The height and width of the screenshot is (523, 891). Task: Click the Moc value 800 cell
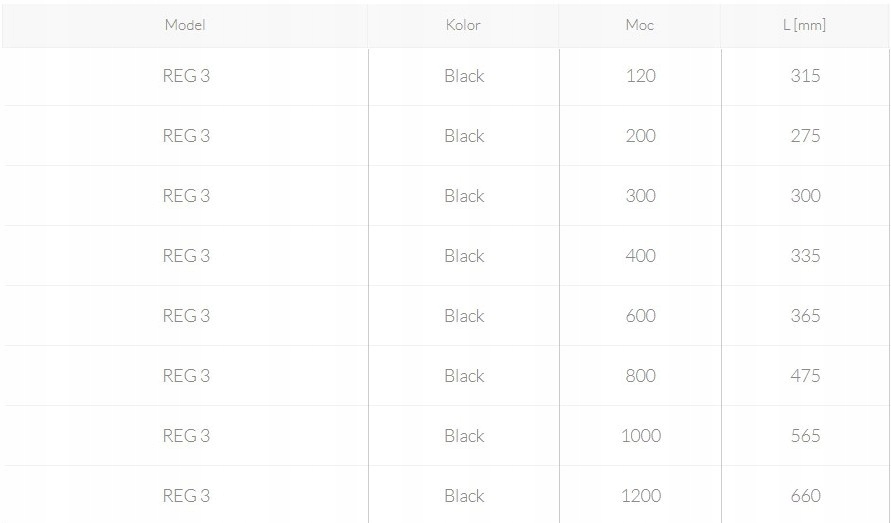click(x=640, y=376)
